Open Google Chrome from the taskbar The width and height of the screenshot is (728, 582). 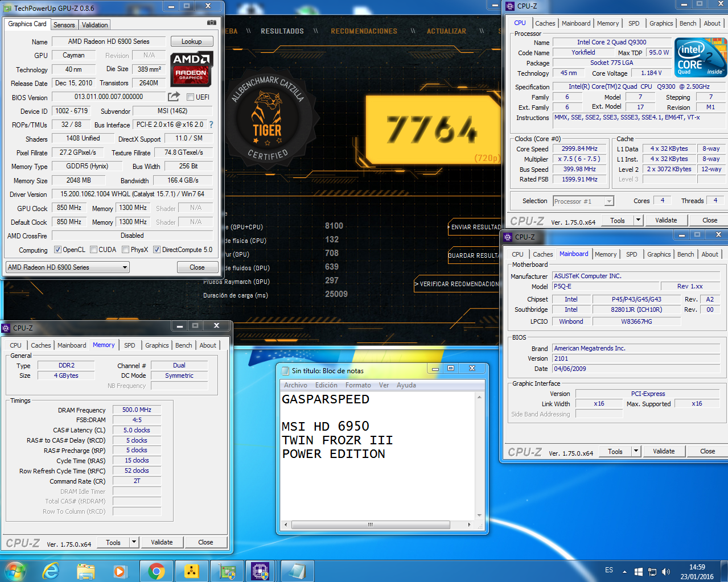(x=156, y=571)
